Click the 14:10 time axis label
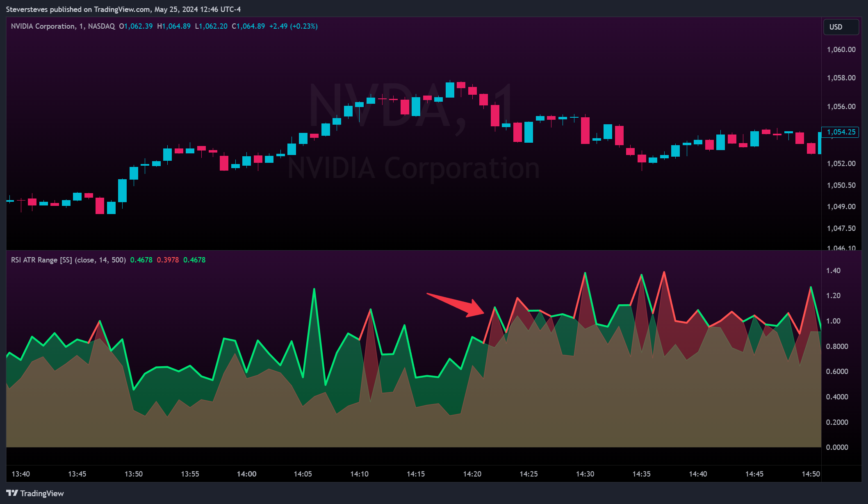The image size is (868, 504). point(359,474)
